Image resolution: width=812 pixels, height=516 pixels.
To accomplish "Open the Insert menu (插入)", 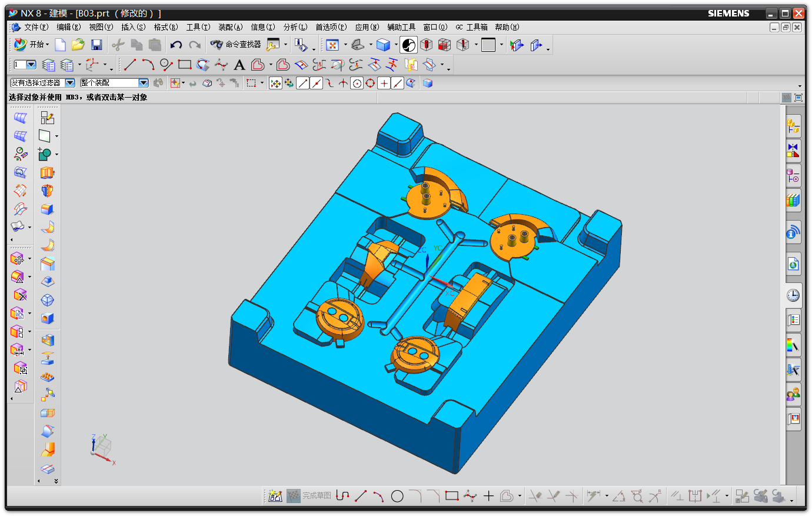I will tap(133, 27).
